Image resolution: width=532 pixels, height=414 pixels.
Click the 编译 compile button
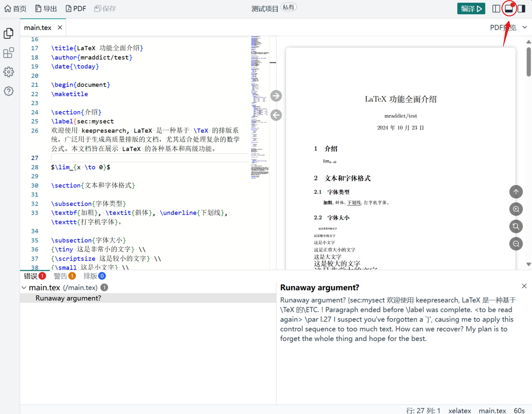point(471,8)
